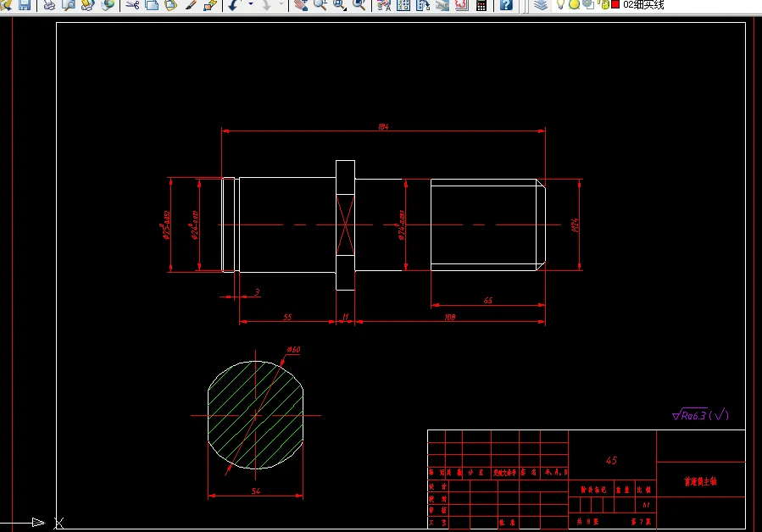762x532 pixels.
Task: Print the drawing using the Plot icon
Action: click(x=49, y=5)
